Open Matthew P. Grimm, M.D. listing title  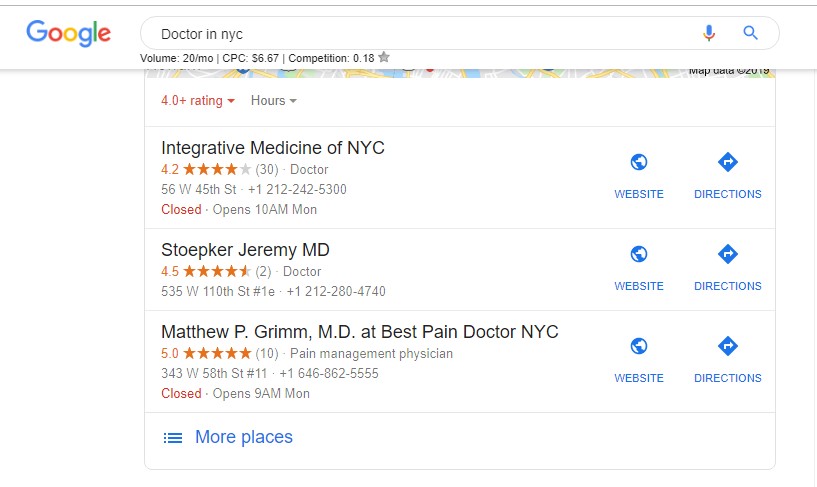tap(359, 332)
